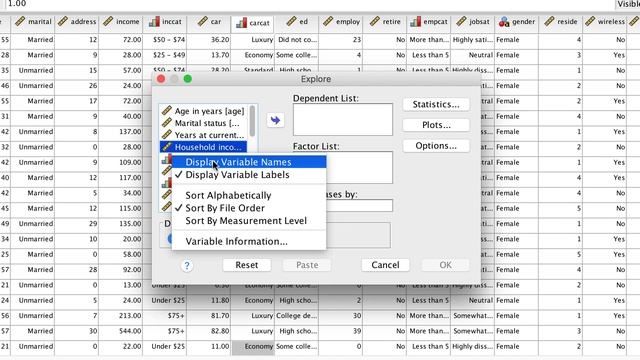Click inside the Factor List box
Viewport: 640px width, 360px height.
pos(359,167)
